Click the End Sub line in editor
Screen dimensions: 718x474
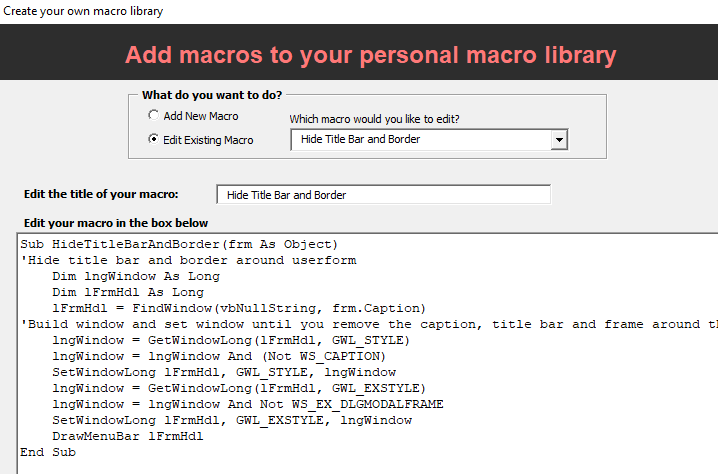(46, 452)
